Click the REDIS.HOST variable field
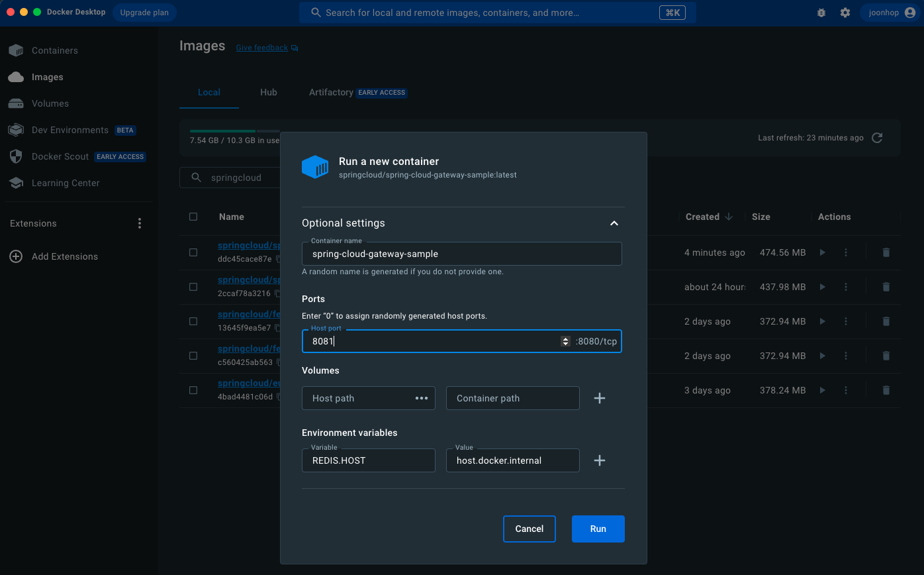Viewport: 924px width, 575px height. [x=369, y=460]
